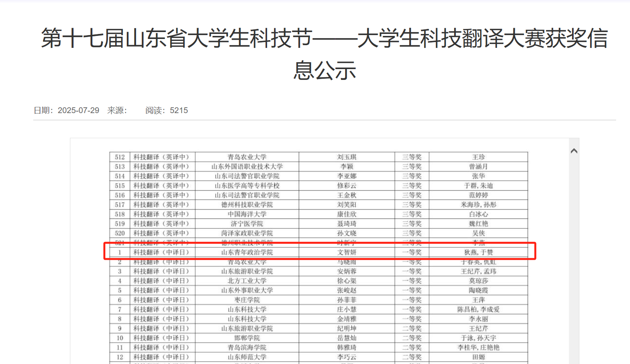The height and width of the screenshot is (364, 630).
Task: Click the 北方工业大学 school cell
Action: pos(247,281)
